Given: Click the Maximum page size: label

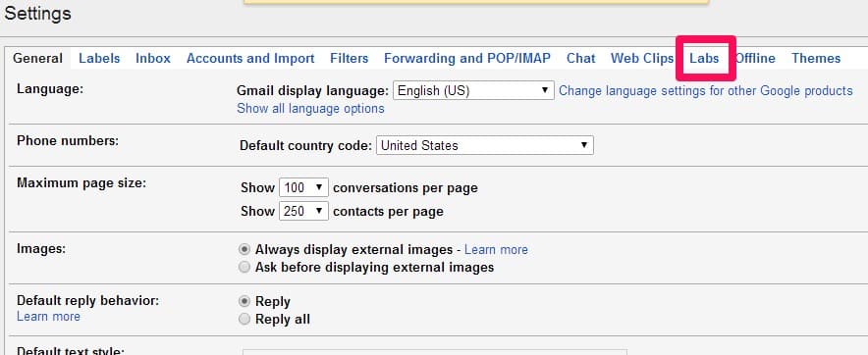Looking at the screenshot, I should pos(81,182).
